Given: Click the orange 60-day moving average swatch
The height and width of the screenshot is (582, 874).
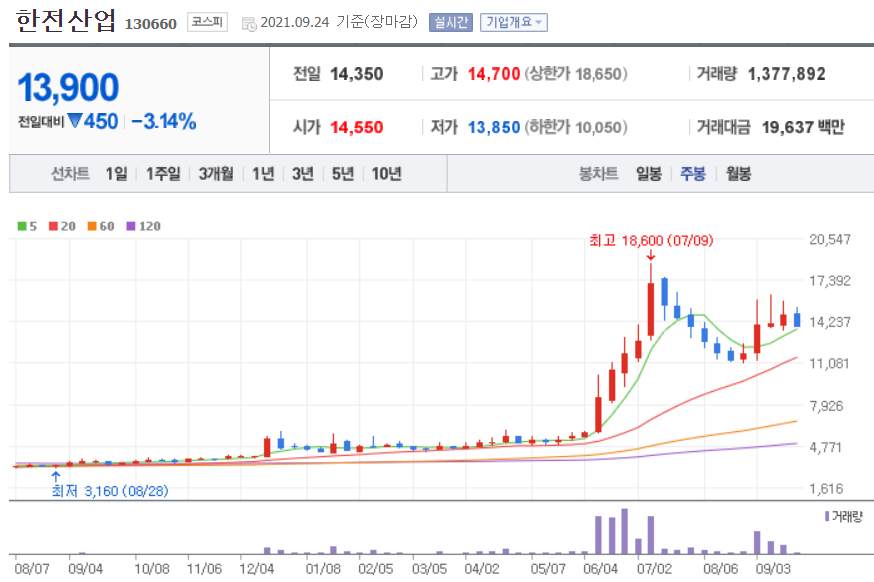Looking at the screenshot, I should tap(92, 226).
